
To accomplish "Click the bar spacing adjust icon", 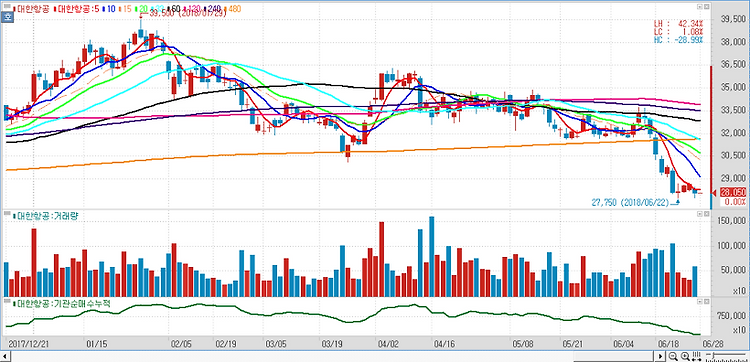I will click(696, 356).
